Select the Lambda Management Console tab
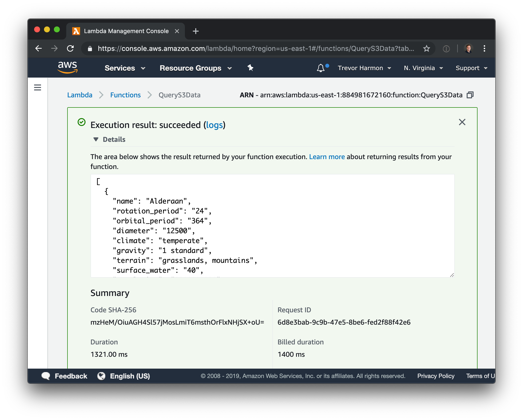This screenshot has height=420, width=523. 126,31
